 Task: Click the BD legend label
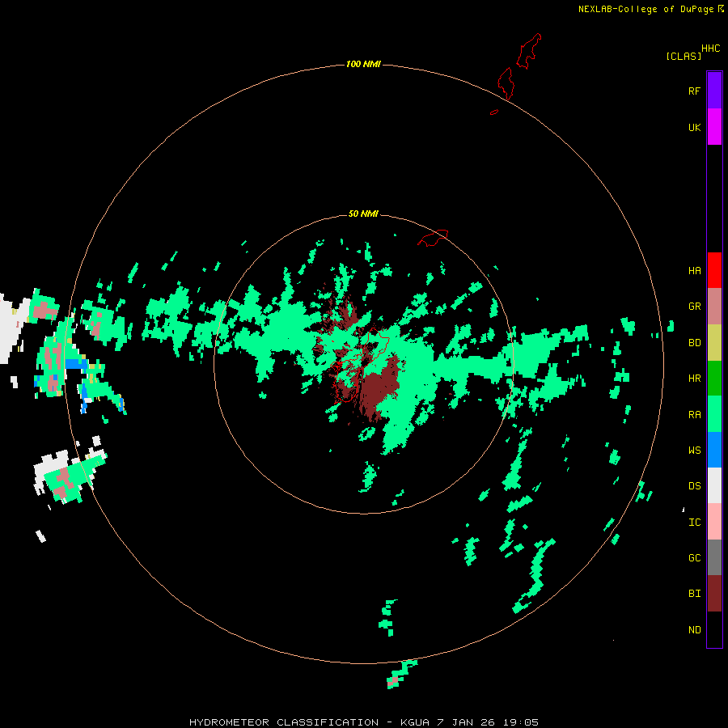click(x=694, y=343)
